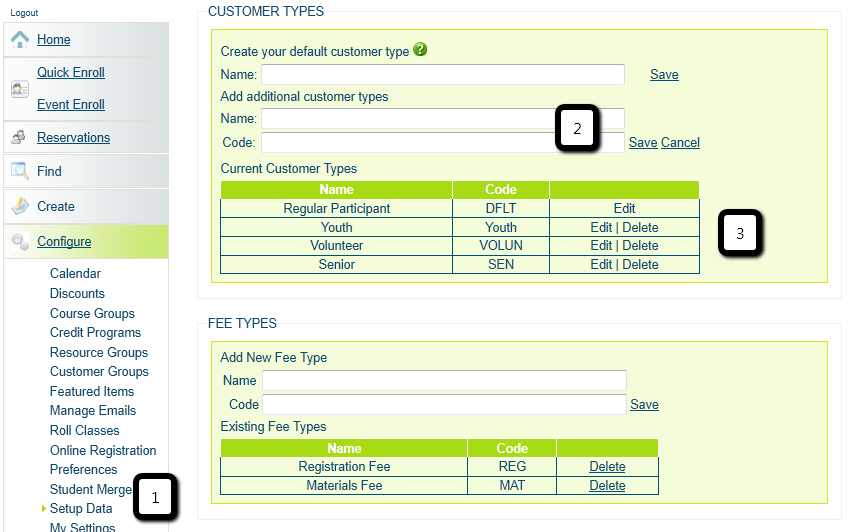
Task: Delete the Registration Fee type
Action: 607,466
